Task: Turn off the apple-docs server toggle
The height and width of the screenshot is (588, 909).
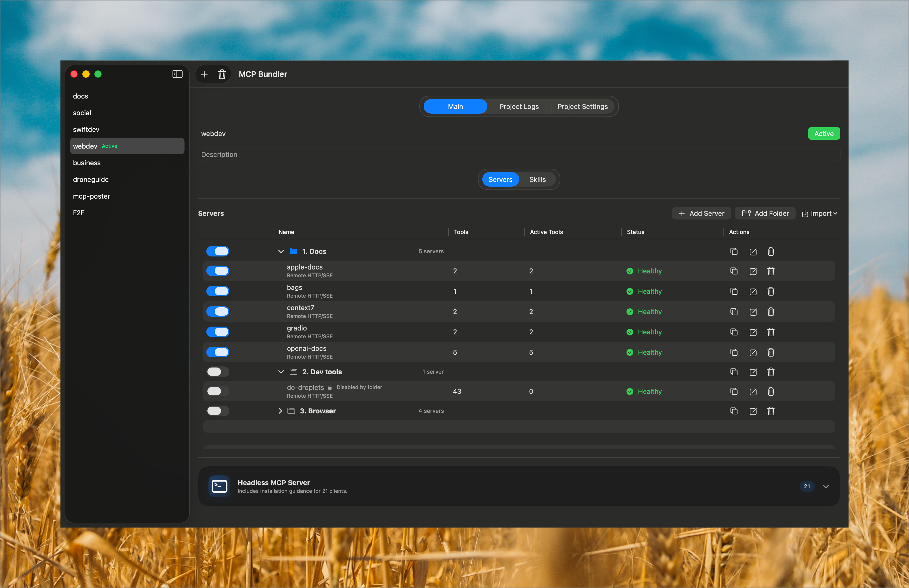Action: point(218,271)
